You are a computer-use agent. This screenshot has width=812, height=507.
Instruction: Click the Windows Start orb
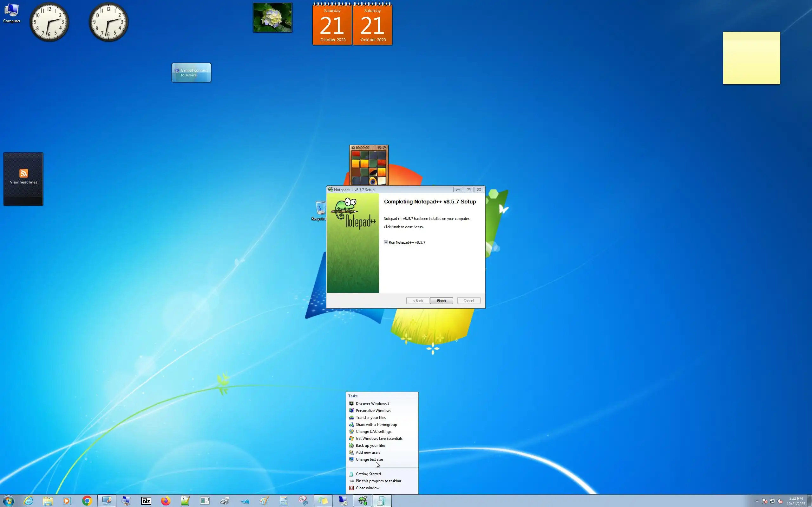(9, 501)
